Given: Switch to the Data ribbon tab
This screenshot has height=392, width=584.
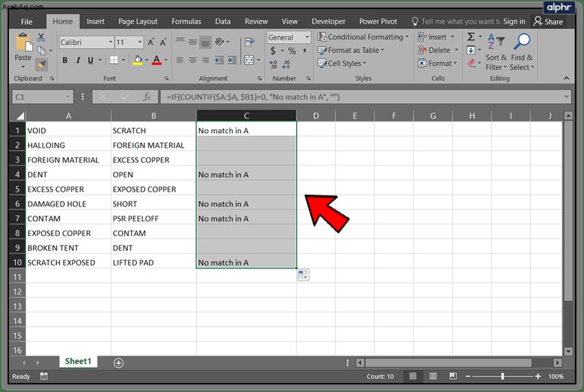Looking at the screenshot, I should (x=223, y=21).
